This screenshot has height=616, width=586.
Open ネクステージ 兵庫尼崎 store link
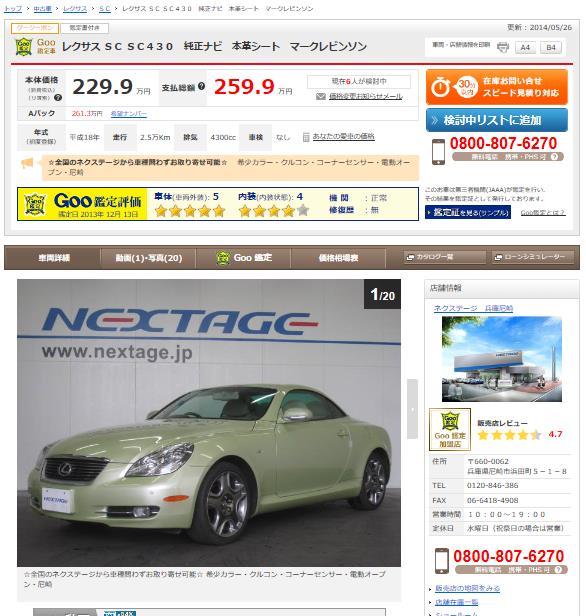[x=473, y=308]
